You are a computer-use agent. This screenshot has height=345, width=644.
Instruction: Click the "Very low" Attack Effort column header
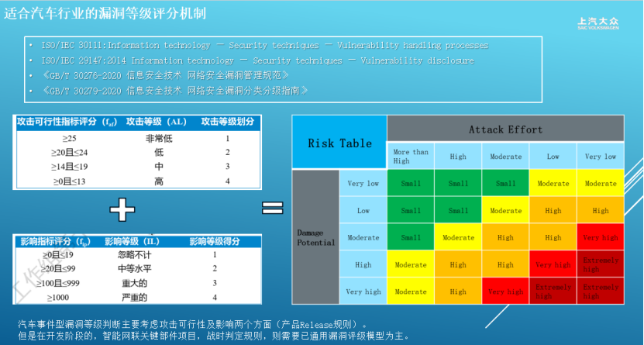click(x=601, y=156)
